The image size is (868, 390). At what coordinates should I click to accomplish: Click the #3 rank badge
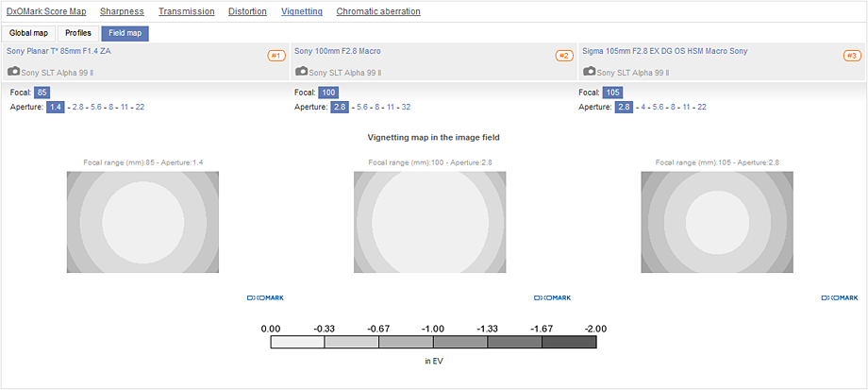(852, 56)
